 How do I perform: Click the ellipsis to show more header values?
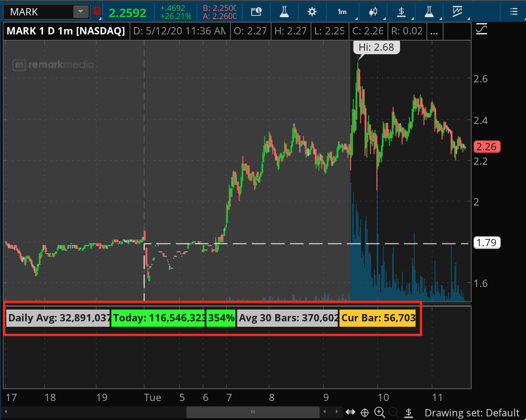click(434, 31)
